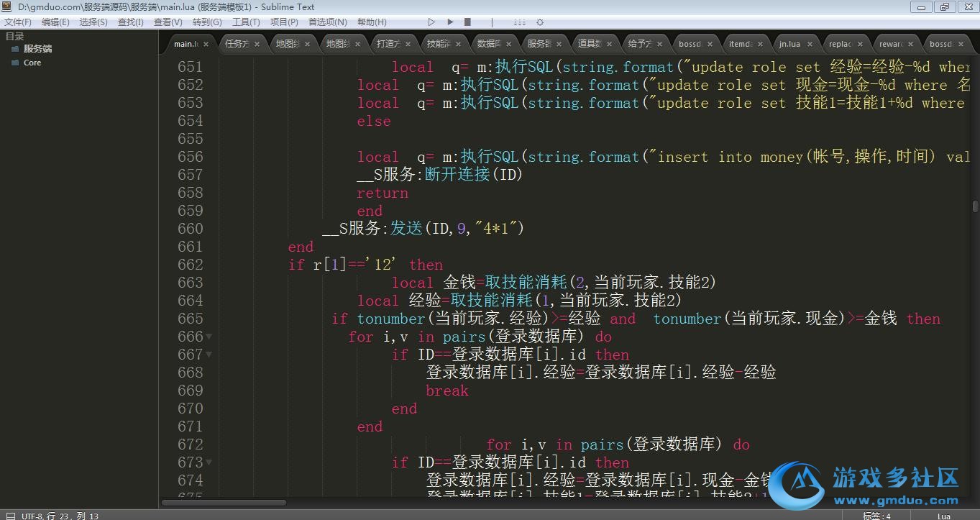
Task: Open the 转到(G) menu
Action: pos(207,22)
